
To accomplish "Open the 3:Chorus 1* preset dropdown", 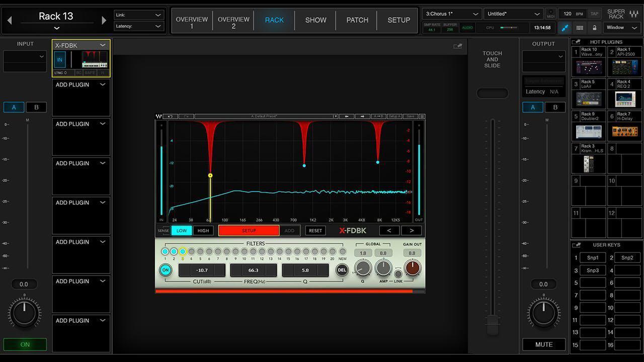I will (451, 14).
